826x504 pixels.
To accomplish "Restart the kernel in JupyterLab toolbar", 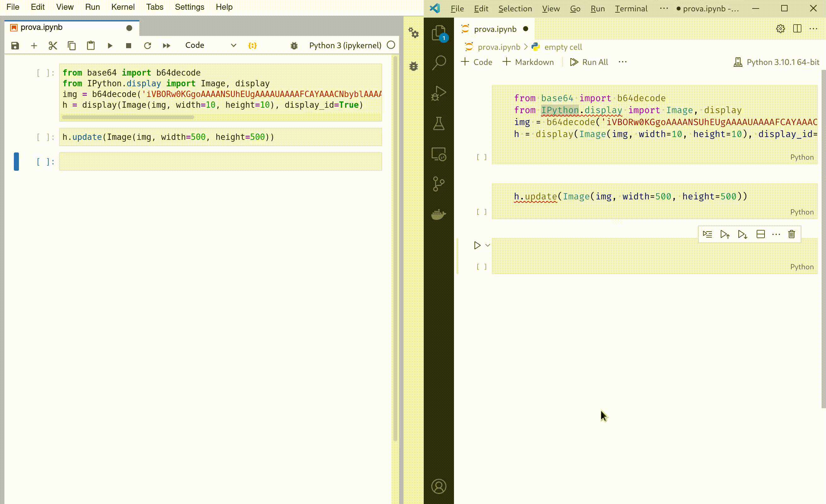I will pos(148,46).
